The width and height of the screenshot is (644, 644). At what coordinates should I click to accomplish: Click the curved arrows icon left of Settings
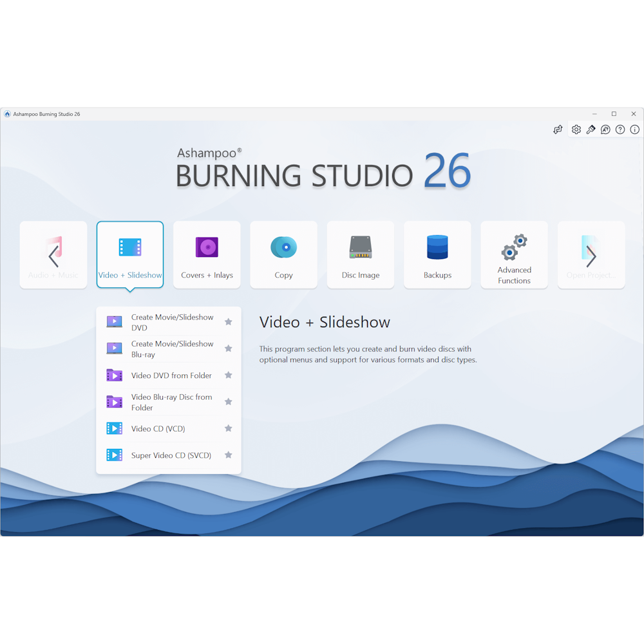(x=557, y=130)
